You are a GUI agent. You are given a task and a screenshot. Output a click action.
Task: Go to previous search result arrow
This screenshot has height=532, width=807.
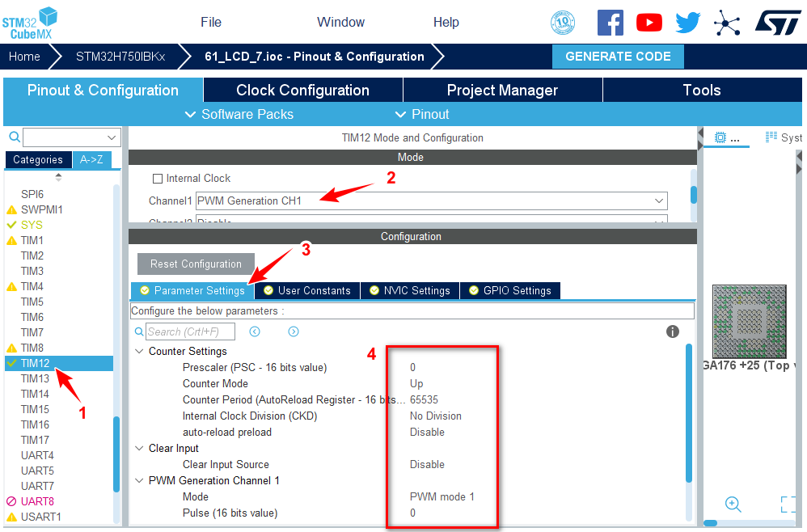(x=255, y=331)
